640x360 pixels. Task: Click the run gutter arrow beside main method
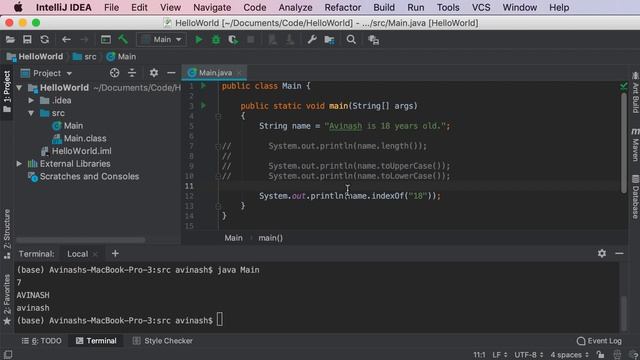tap(203, 106)
